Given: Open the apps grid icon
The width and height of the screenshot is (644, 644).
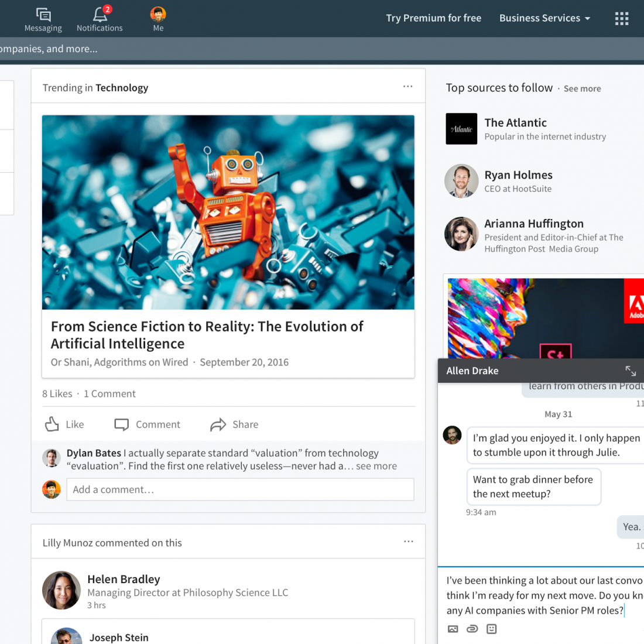Looking at the screenshot, I should (622, 19).
